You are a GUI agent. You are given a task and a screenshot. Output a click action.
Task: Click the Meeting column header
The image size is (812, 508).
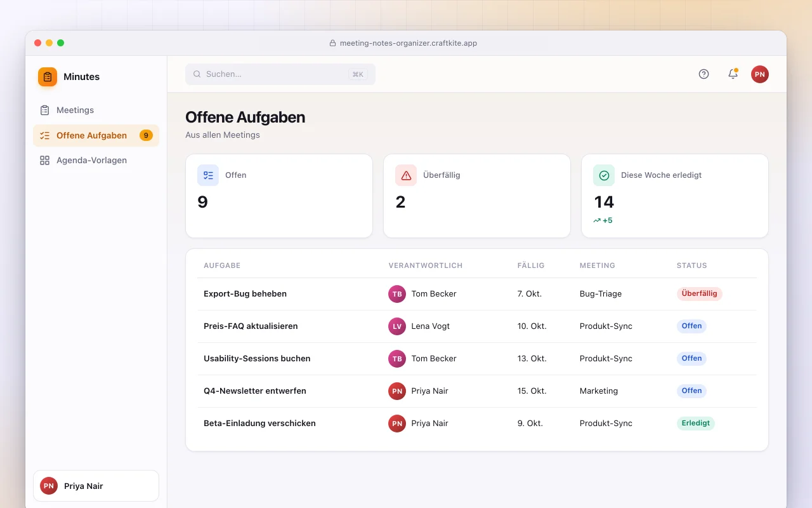(598, 265)
